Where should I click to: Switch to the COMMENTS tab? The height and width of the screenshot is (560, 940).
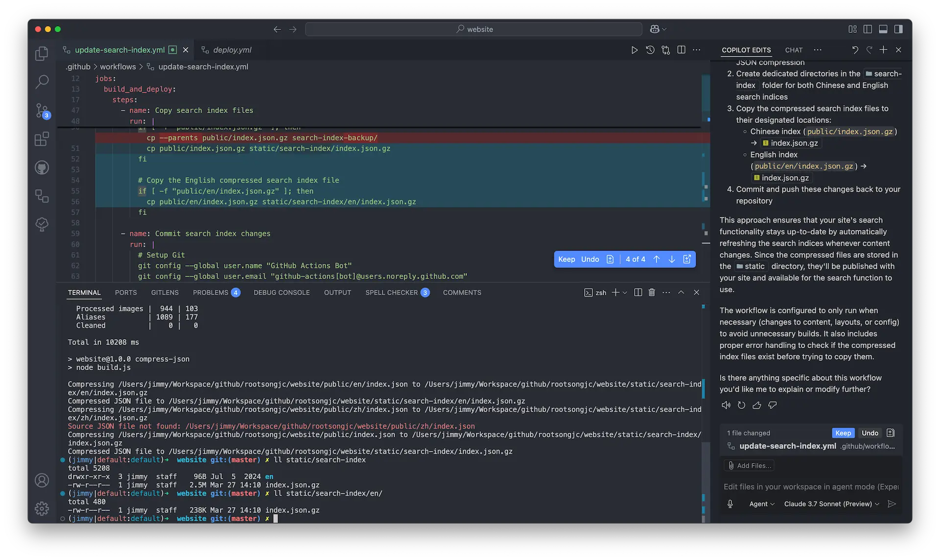pyautogui.click(x=462, y=292)
